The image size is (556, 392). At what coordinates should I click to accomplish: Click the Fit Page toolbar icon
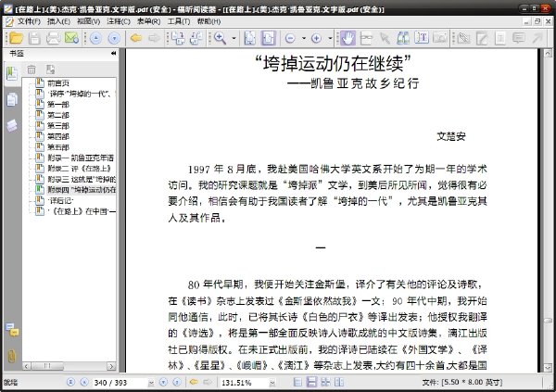coord(250,38)
